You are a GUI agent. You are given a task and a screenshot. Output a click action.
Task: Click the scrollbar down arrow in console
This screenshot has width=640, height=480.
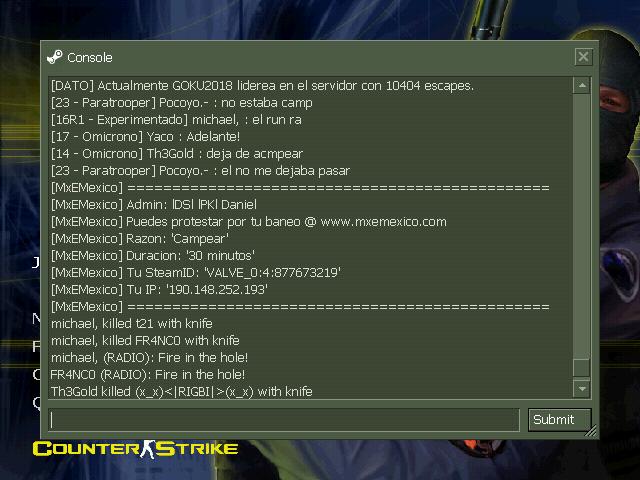point(582,389)
